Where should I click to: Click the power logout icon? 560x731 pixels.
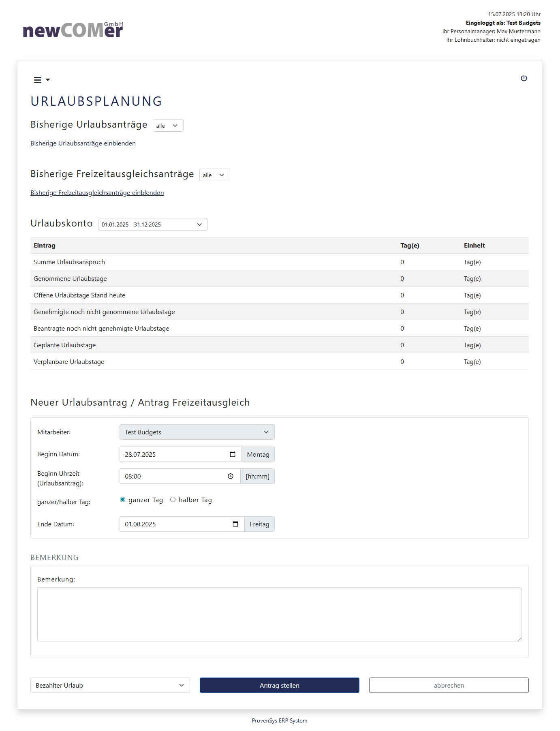point(524,78)
